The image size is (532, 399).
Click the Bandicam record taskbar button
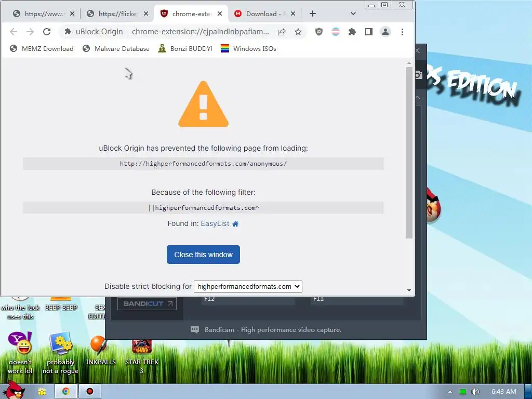pos(89,392)
